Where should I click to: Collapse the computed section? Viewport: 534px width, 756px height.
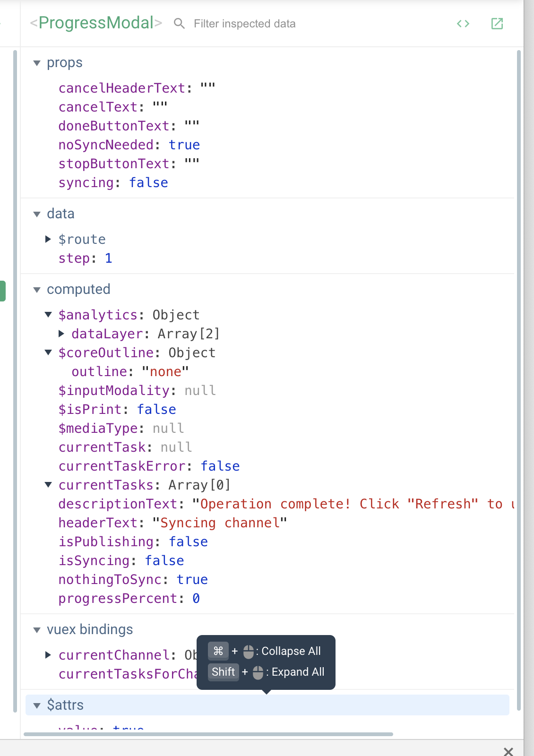[37, 290]
